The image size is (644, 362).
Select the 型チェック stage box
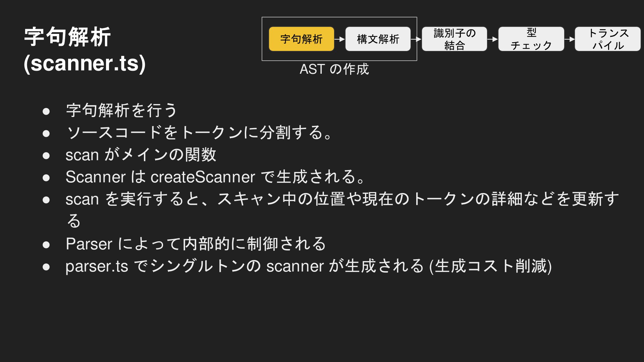[x=531, y=39]
